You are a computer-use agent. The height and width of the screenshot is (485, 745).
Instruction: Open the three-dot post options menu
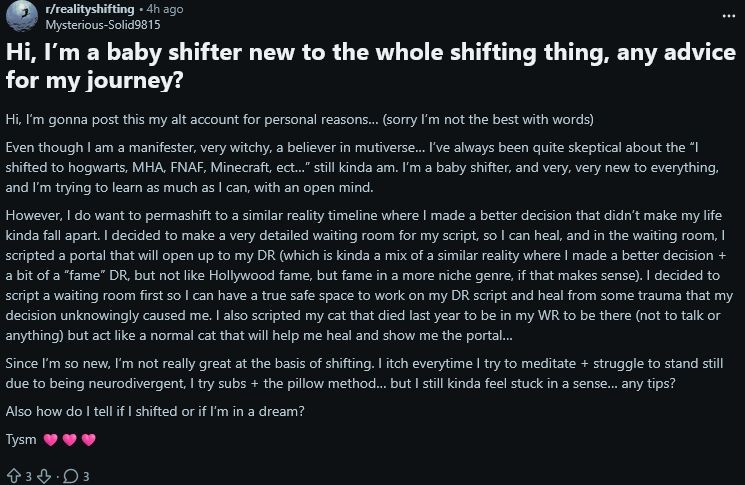click(727, 16)
